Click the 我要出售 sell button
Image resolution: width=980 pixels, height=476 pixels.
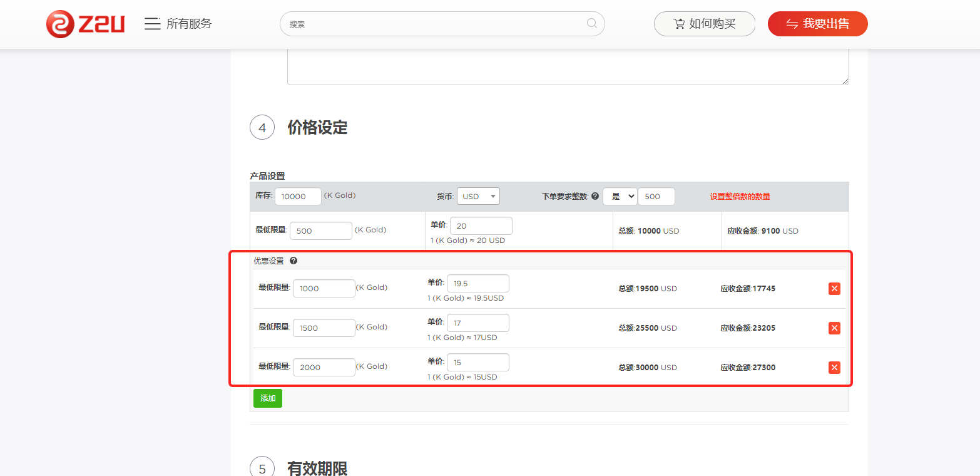(817, 24)
